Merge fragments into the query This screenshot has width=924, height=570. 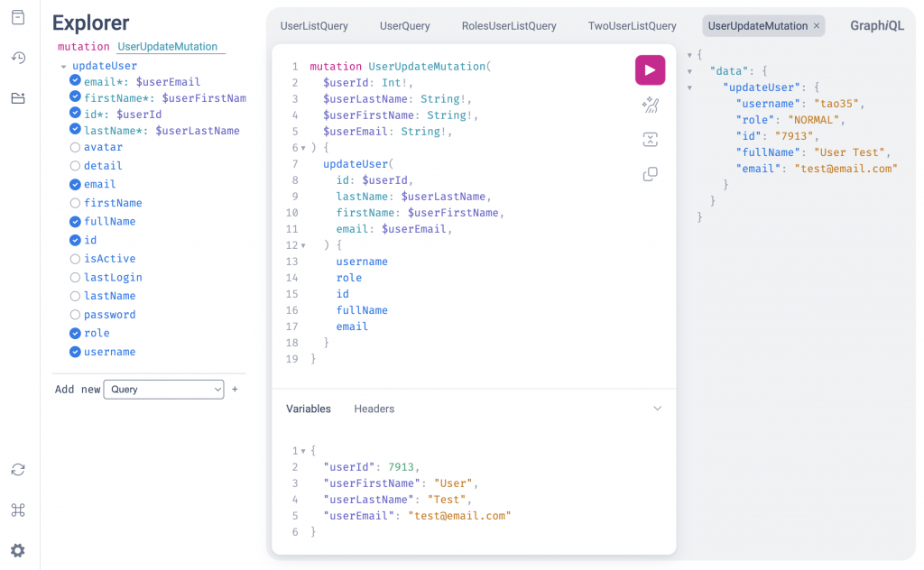[x=650, y=140]
